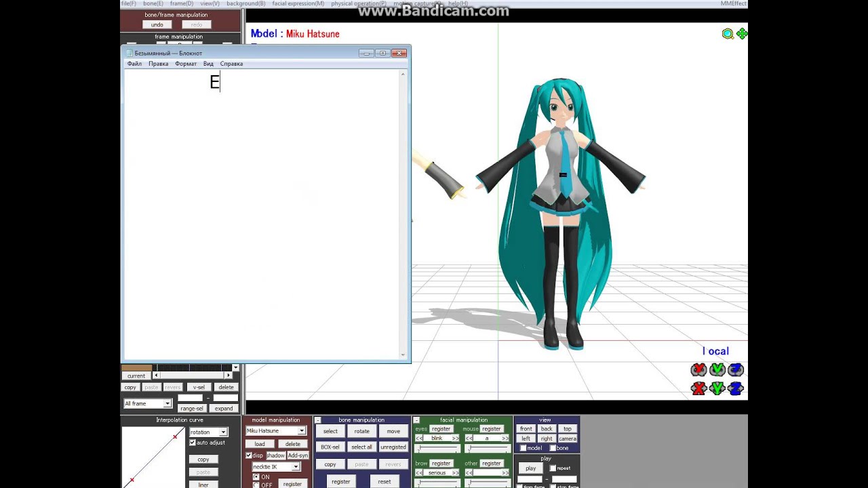Select the OFF radio button
Image resolution: width=868 pixels, height=488 pixels.
256,485
